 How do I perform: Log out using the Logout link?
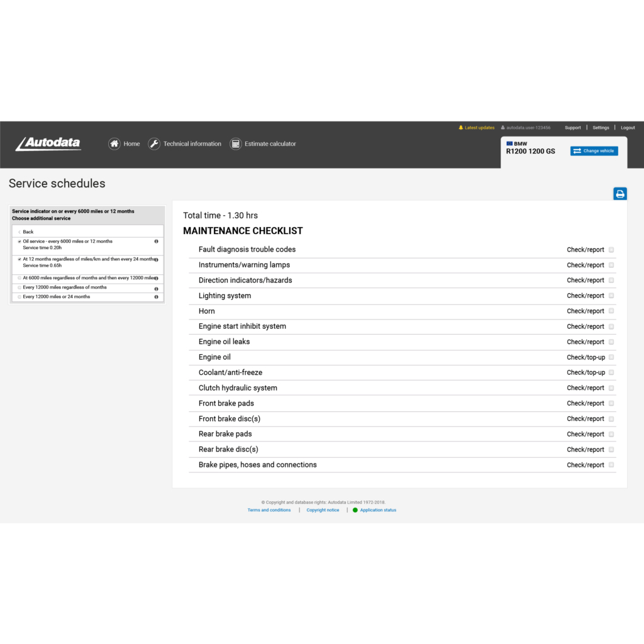[628, 128]
